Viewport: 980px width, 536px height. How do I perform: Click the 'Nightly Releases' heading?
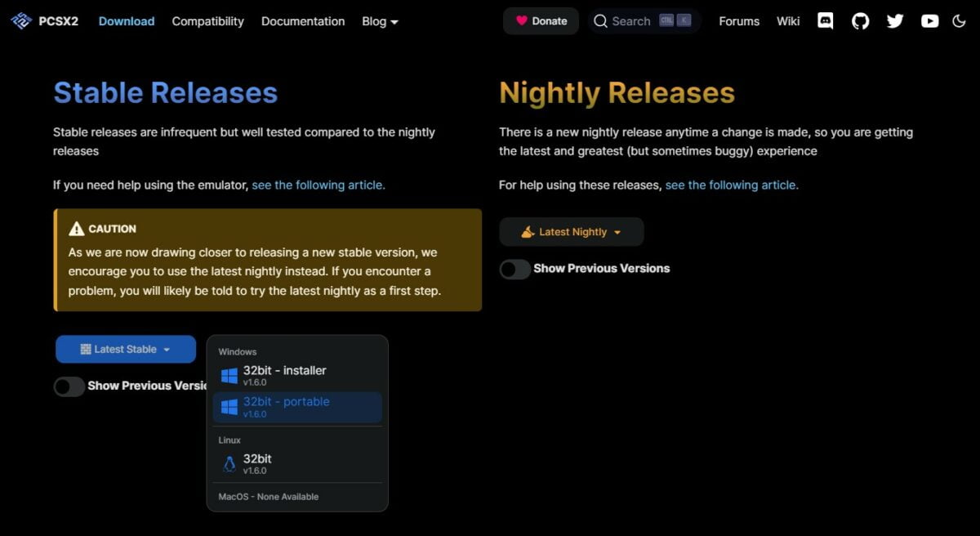coord(617,93)
